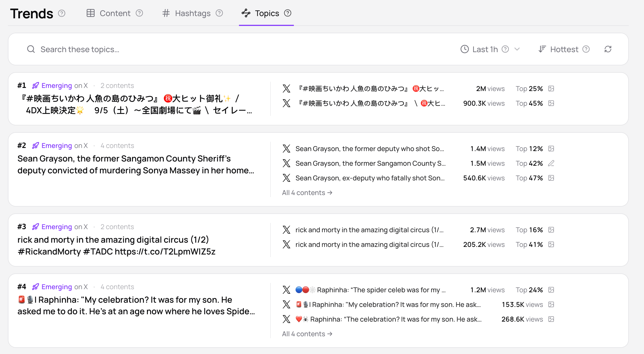The image size is (644, 354).
Task: Click X logo on 1.4M views Sean Grayson post
Action: pos(287,149)
